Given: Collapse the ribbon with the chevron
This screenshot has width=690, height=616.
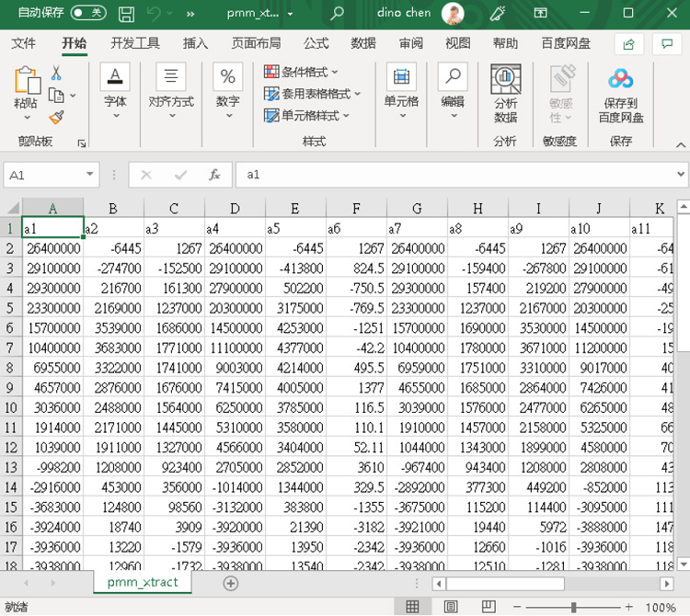Looking at the screenshot, I should [x=680, y=144].
